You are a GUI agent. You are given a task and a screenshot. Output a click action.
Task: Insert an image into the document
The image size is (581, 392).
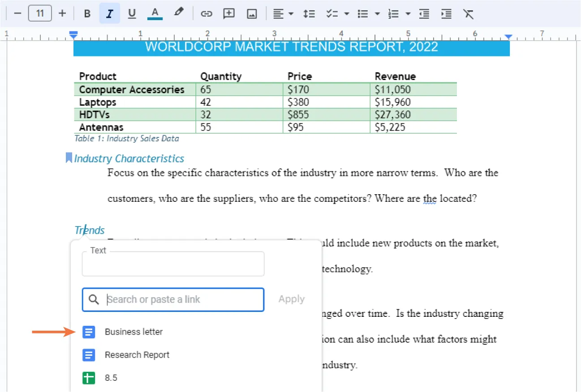(252, 14)
